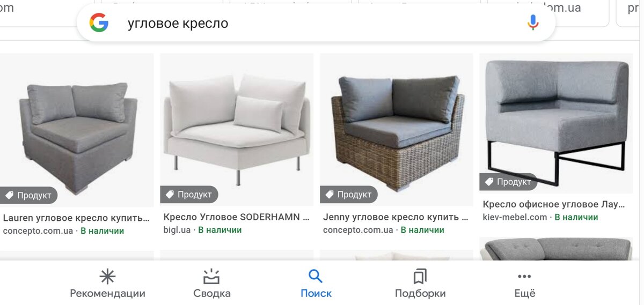Click the угловое кресло search field
This screenshot has width=644, height=305.
[x=316, y=23]
